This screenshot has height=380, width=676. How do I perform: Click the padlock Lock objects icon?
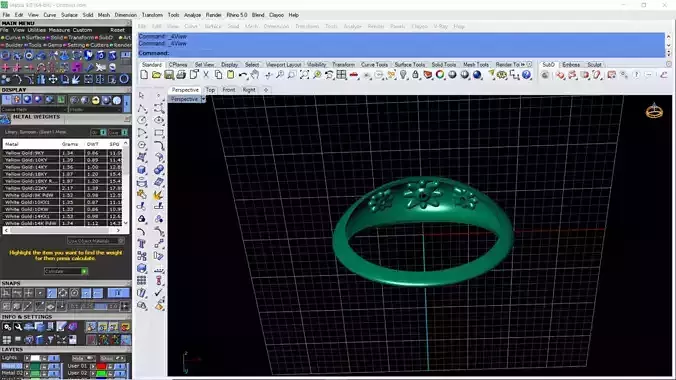tap(415, 75)
